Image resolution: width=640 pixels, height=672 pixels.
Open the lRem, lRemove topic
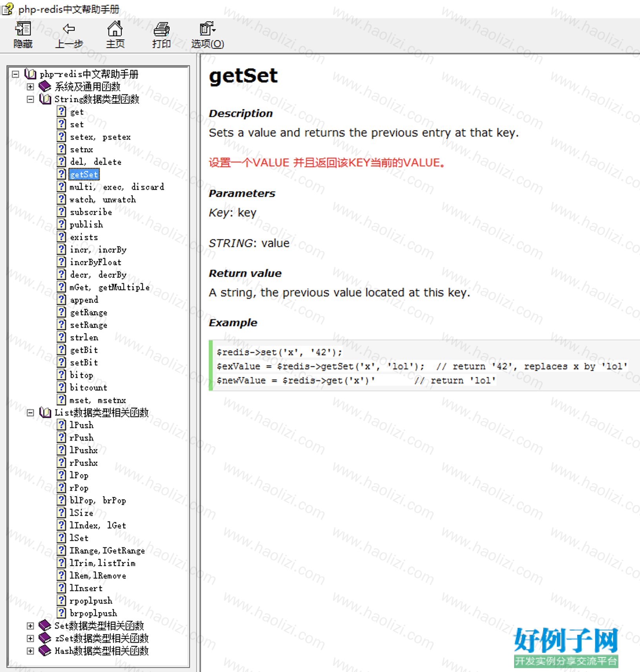98,576
